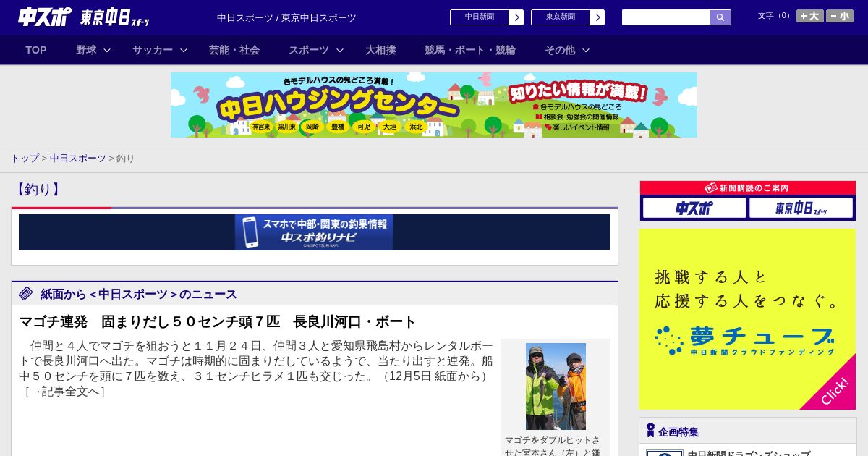Click the 新聞購読のご案内 header
868x456 pixels.
(x=748, y=188)
